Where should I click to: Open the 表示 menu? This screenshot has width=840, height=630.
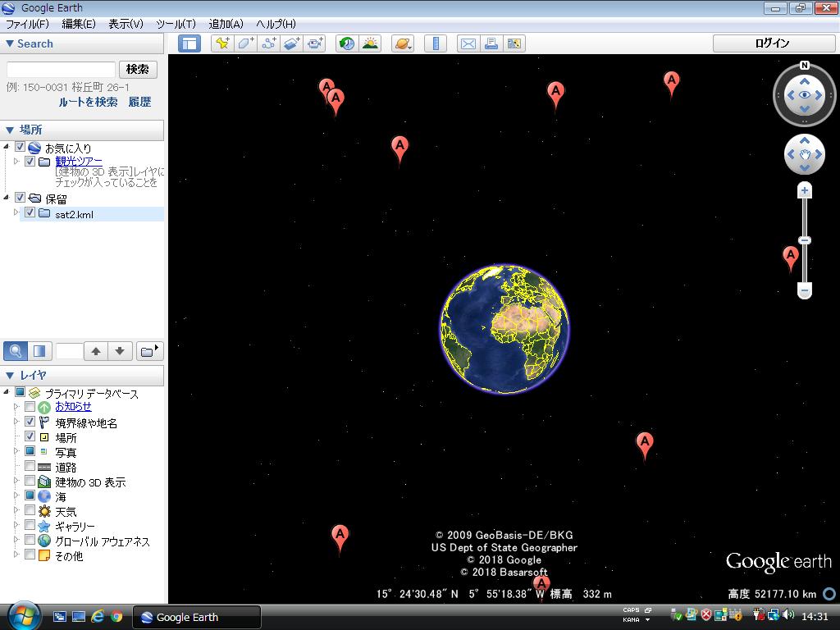(123, 24)
